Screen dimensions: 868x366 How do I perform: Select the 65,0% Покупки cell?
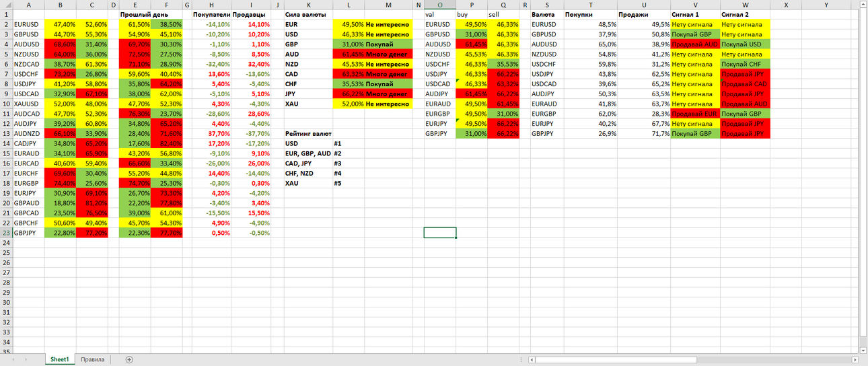tap(591, 44)
